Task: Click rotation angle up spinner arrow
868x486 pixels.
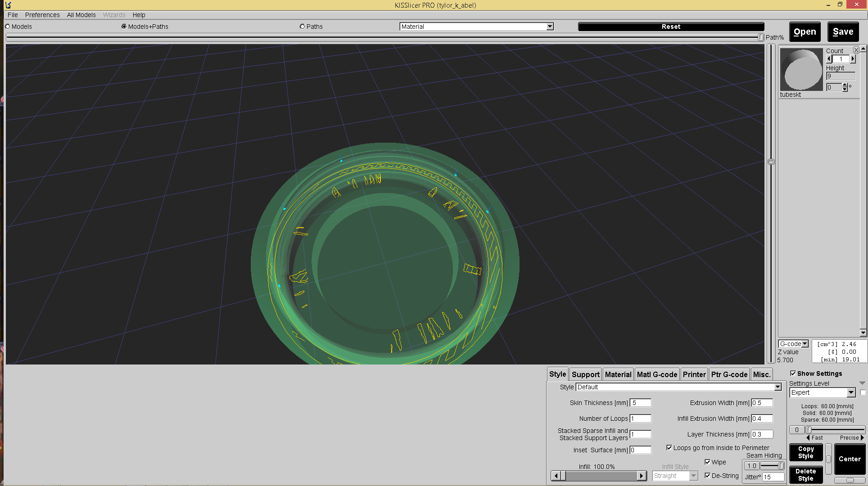Action: tap(845, 85)
